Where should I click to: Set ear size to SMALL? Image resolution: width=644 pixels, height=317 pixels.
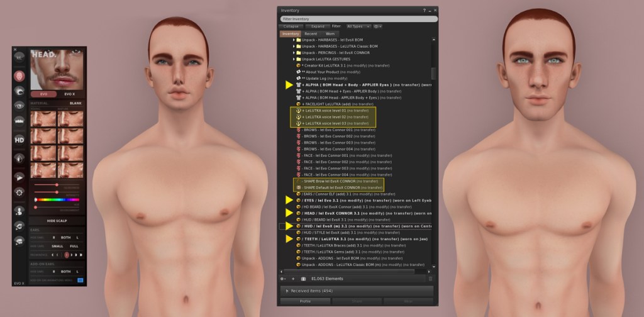click(57, 246)
